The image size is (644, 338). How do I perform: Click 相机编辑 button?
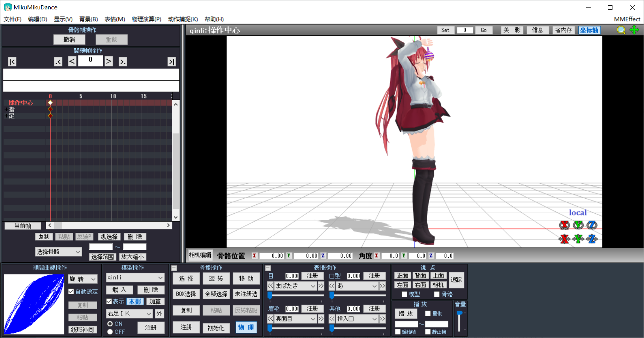[x=200, y=255]
